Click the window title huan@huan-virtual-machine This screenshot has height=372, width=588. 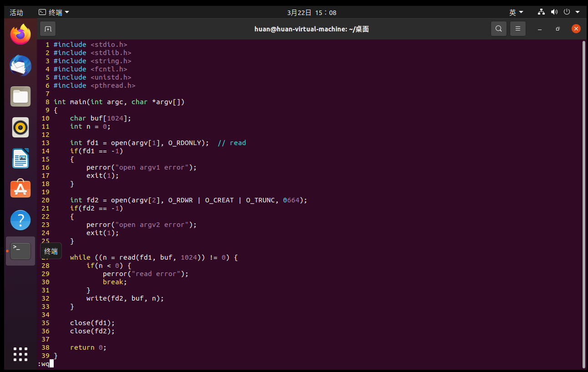(312, 29)
